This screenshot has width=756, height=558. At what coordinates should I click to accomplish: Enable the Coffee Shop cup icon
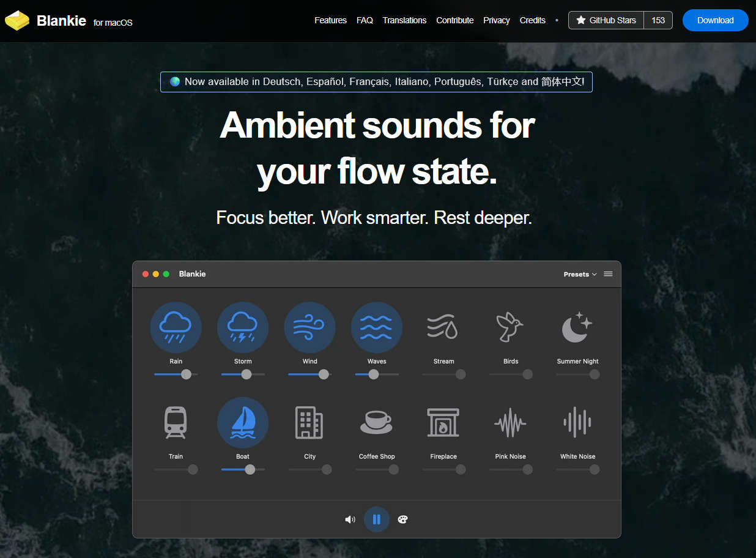click(x=377, y=423)
